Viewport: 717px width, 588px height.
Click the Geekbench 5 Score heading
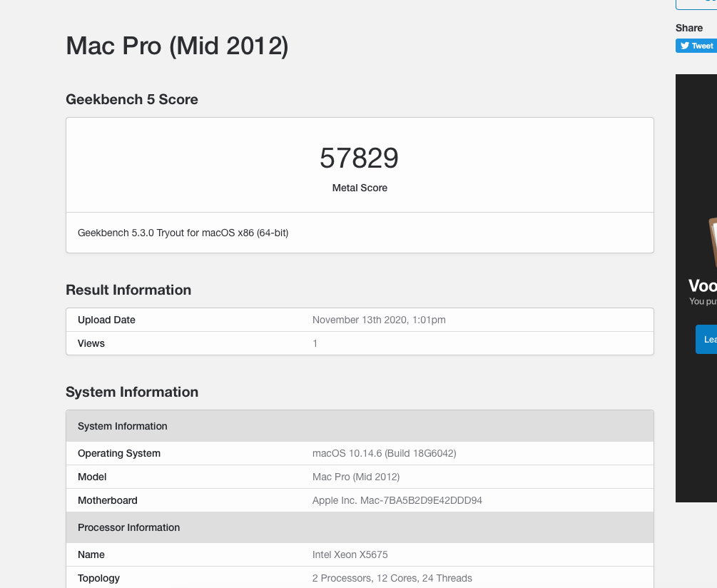coord(132,99)
